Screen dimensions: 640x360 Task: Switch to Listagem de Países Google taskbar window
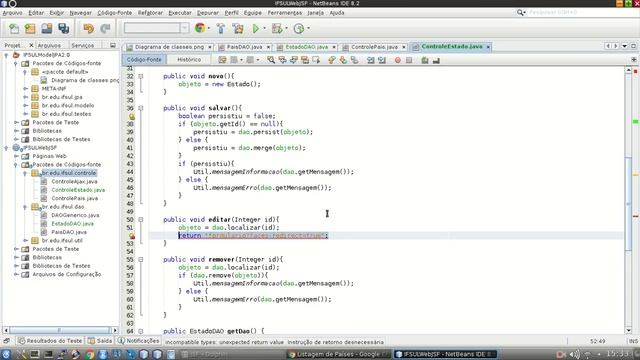click(x=338, y=354)
